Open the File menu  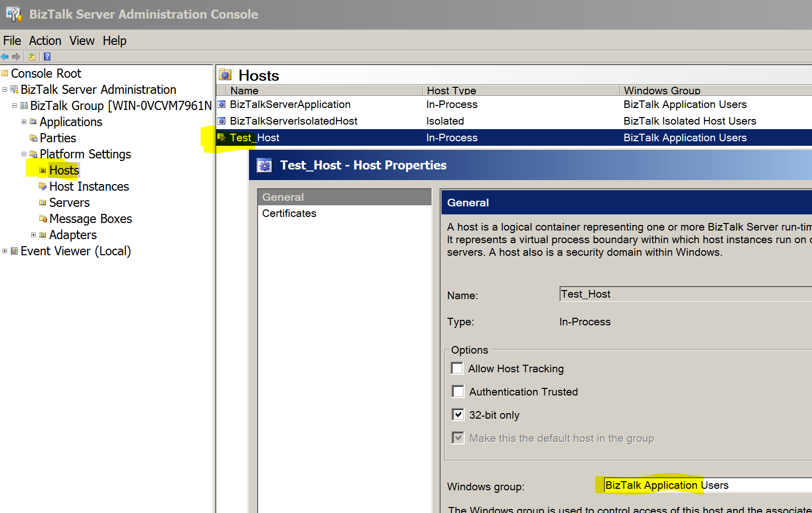12,41
